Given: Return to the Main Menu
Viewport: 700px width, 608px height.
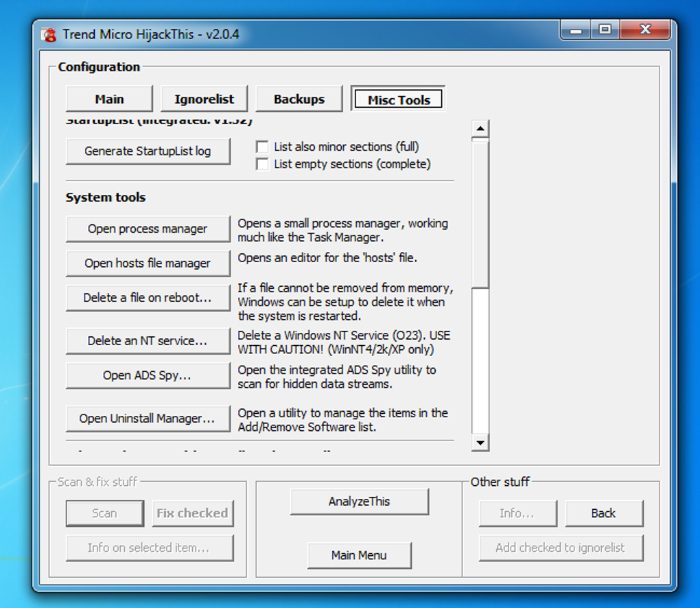Looking at the screenshot, I should (360, 555).
